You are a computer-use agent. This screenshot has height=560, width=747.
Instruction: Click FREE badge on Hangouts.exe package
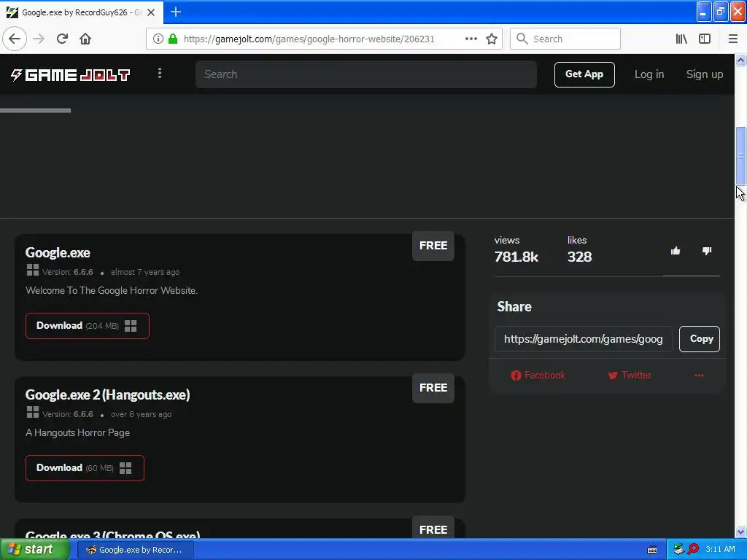pyautogui.click(x=433, y=388)
